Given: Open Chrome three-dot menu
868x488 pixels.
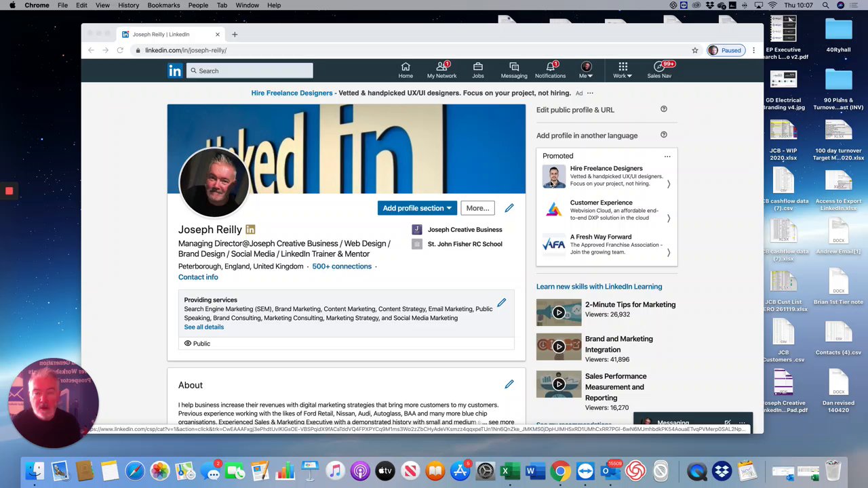Looking at the screenshot, I should [x=753, y=50].
